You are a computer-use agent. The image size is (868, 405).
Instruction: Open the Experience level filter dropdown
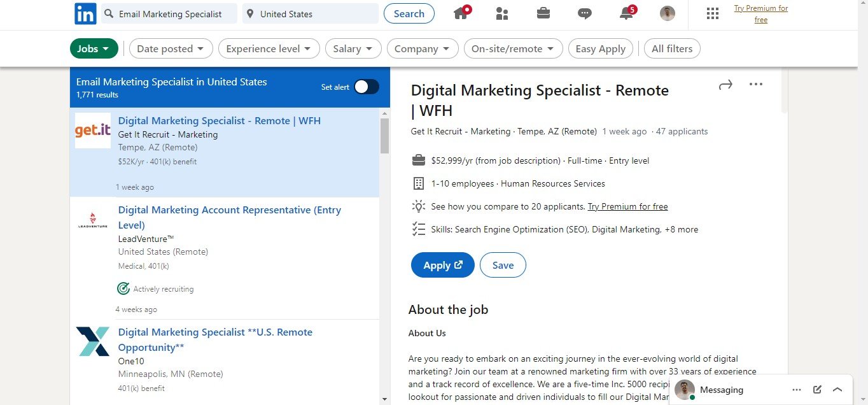point(269,48)
